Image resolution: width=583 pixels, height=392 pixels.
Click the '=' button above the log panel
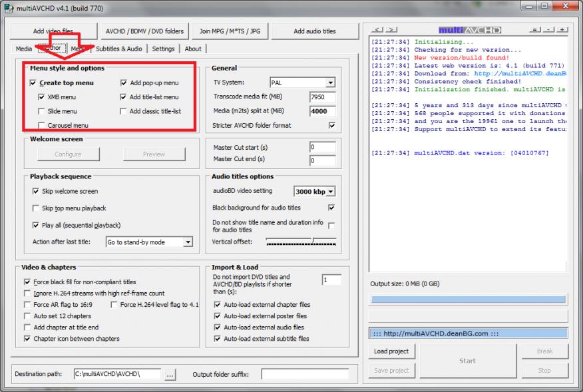(x=534, y=30)
